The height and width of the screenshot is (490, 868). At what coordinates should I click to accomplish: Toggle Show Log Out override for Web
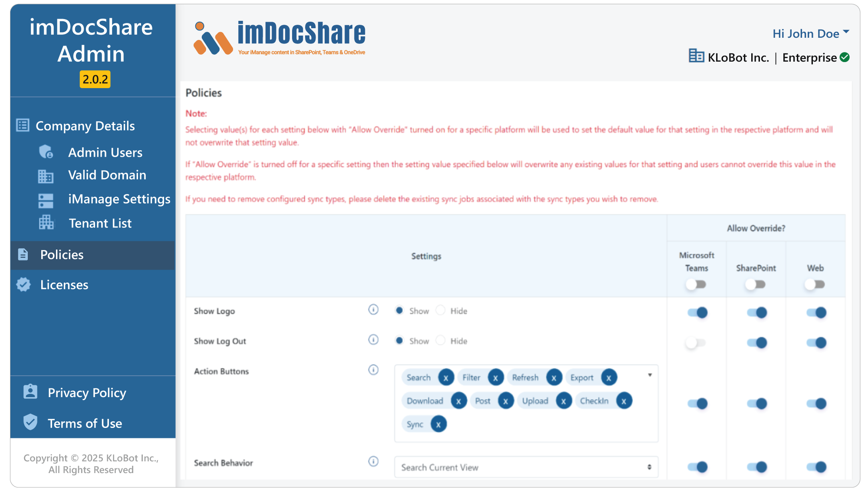click(816, 343)
